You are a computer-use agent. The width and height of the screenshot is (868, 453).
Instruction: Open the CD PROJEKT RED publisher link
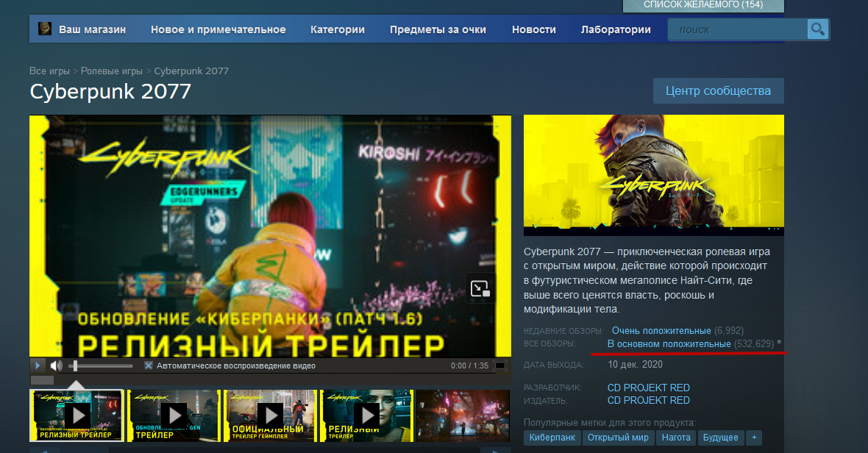648,400
